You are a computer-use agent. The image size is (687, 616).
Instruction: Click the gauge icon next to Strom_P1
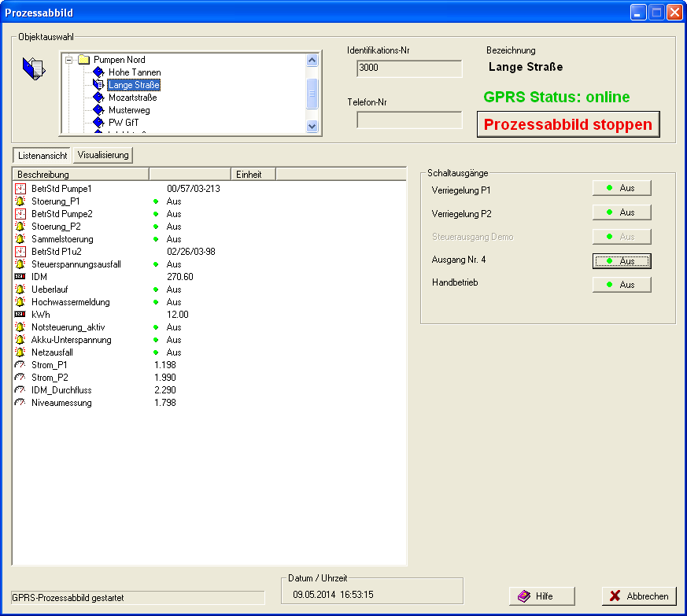point(20,365)
